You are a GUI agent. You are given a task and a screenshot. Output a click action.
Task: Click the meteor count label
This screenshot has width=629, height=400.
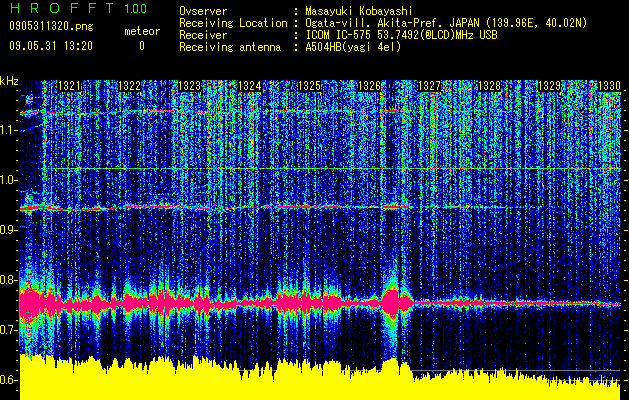tap(142, 31)
